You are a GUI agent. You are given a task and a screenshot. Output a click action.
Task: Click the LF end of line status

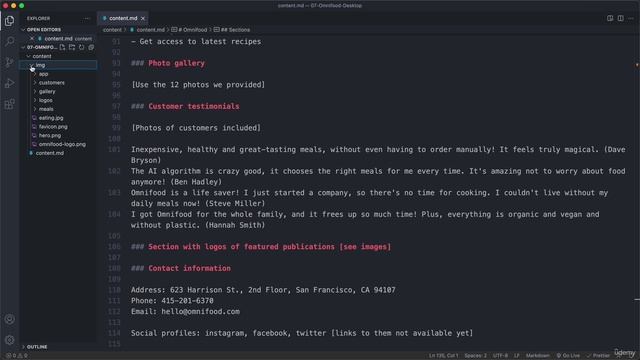pos(517,356)
